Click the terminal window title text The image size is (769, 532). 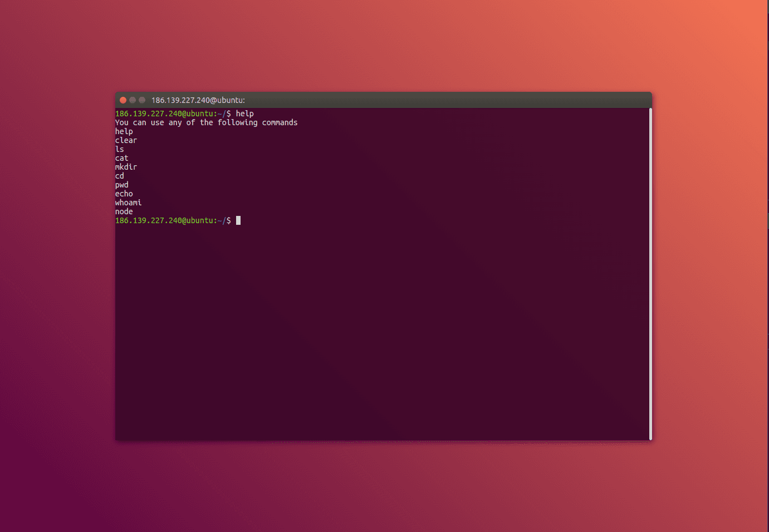click(x=198, y=100)
